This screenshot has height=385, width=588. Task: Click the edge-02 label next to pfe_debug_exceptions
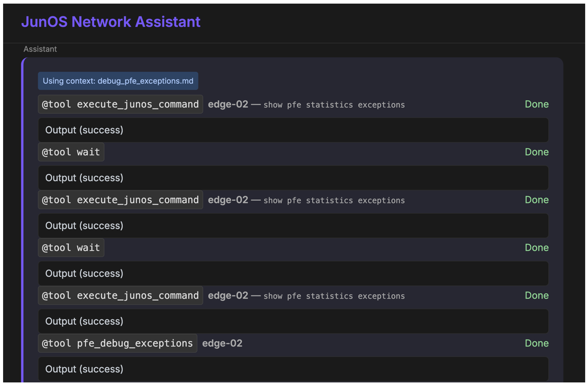coord(222,343)
